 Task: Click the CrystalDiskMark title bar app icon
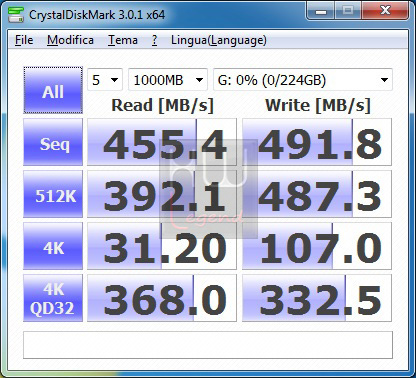pos(16,14)
